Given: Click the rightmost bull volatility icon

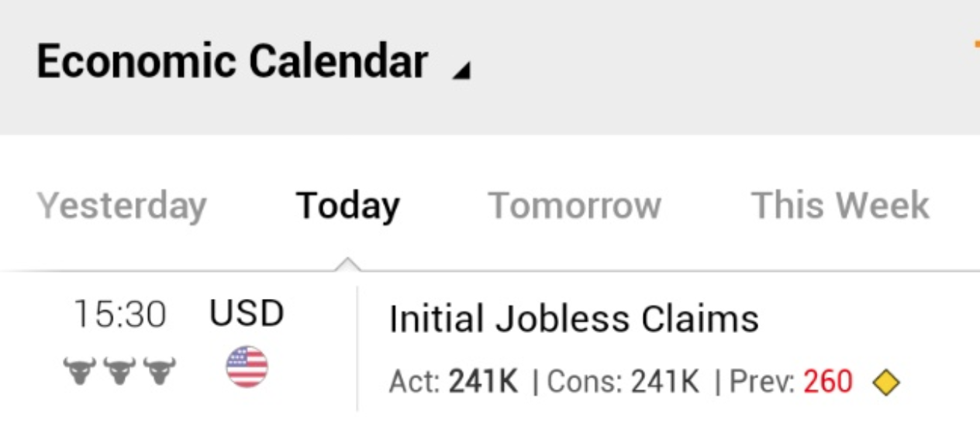Looking at the screenshot, I should (160, 370).
